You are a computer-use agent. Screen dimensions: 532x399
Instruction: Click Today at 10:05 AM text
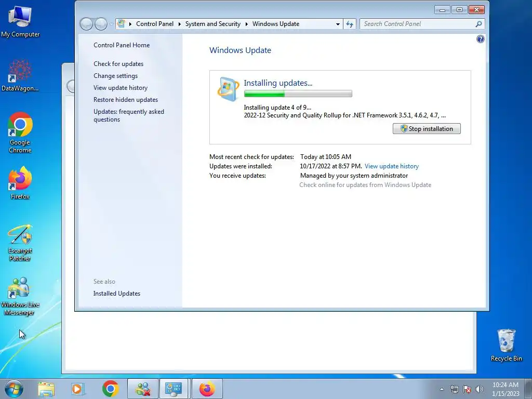click(x=326, y=157)
